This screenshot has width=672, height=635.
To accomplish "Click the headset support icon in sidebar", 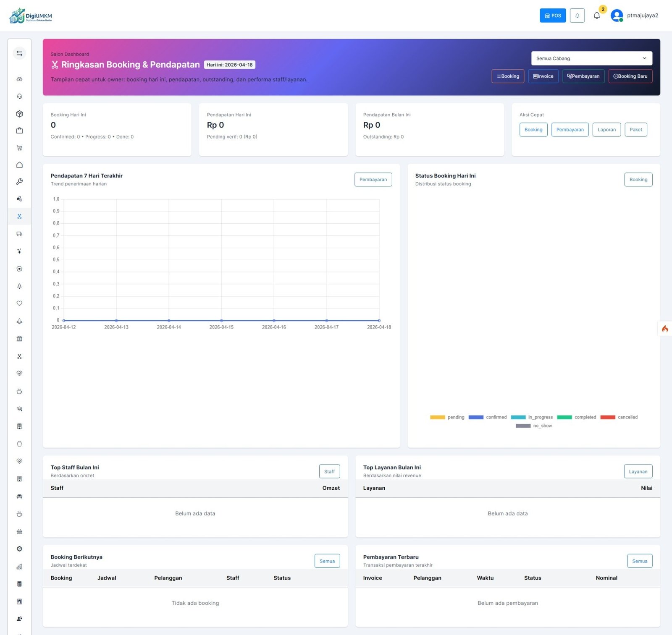I will [19, 97].
